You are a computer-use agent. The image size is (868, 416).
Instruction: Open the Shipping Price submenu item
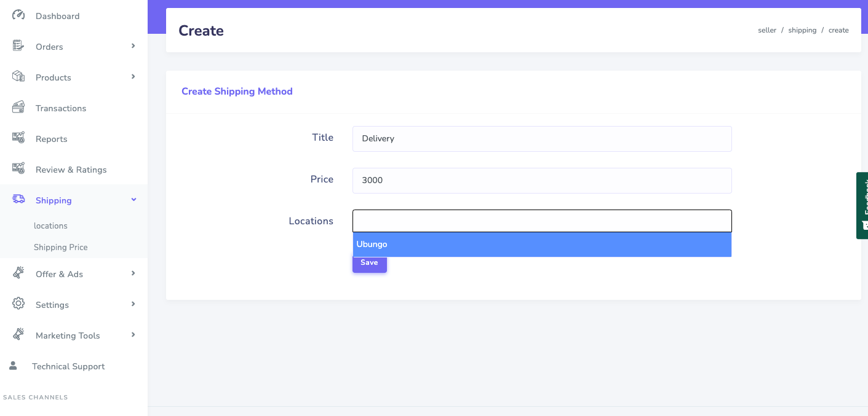pyautogui.click(x=60, y=247)
